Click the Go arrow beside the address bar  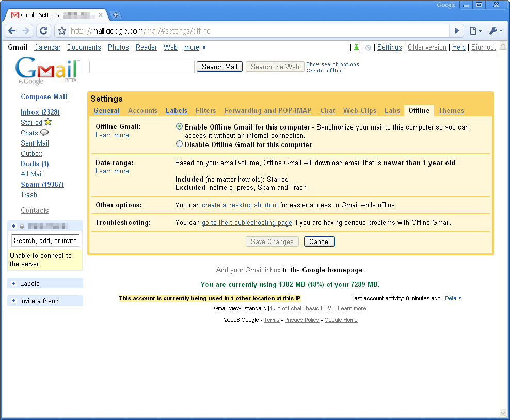pyautogui.click(x=457, y=31)
